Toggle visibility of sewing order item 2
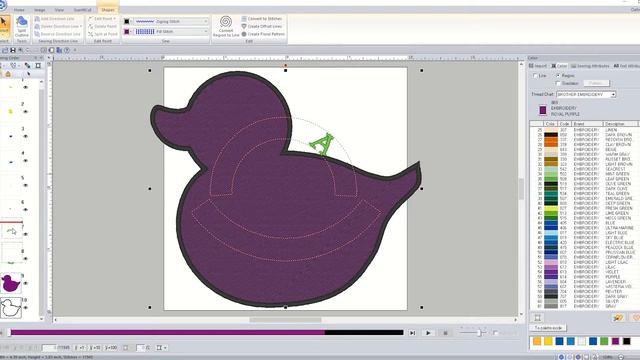This screenshot has width=640, height=360. click(26, 111)
